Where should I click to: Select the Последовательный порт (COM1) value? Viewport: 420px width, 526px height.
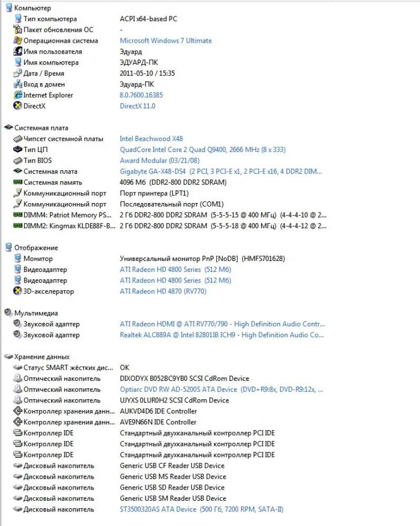tap(172, 204)
